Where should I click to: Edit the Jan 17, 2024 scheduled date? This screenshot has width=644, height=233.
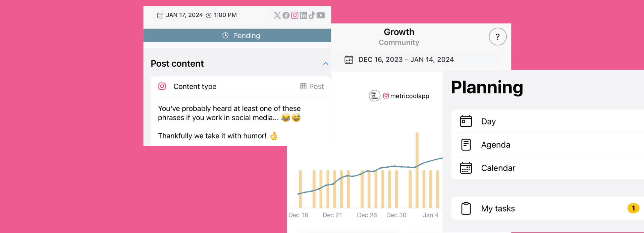[184, 15]
